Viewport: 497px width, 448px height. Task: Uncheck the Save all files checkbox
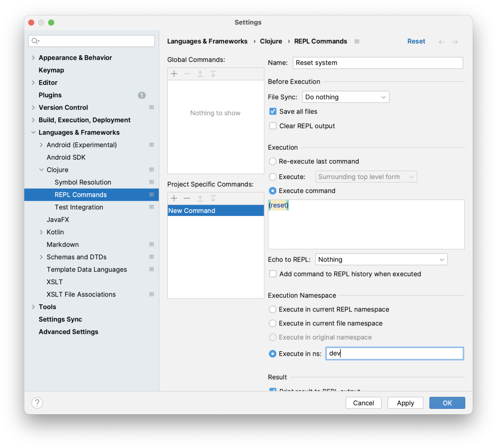[x=273, y=111]
